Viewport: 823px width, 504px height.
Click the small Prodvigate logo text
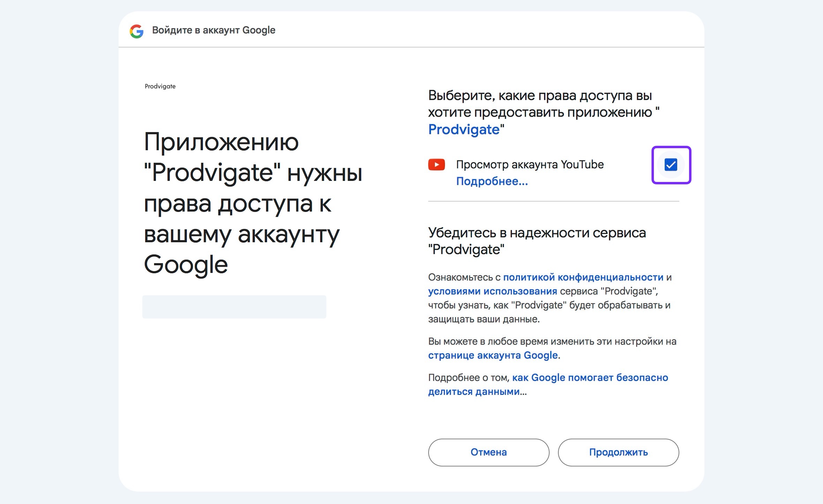160,86
